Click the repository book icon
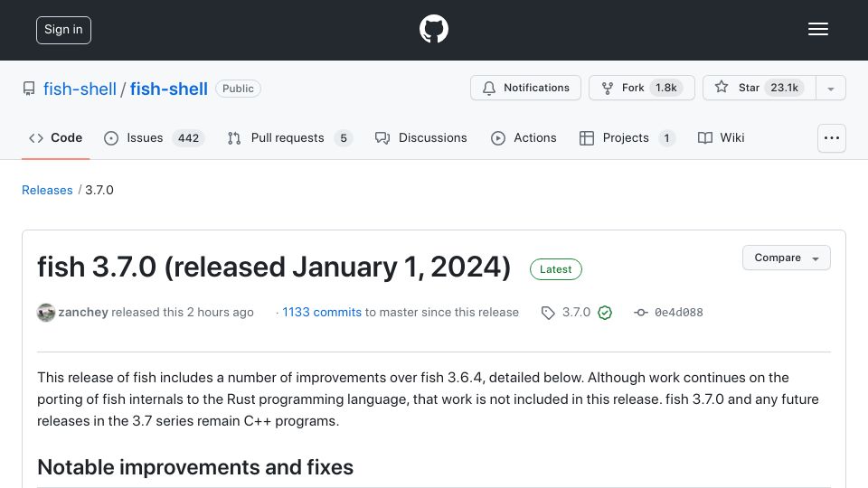 tap(29, 89)
